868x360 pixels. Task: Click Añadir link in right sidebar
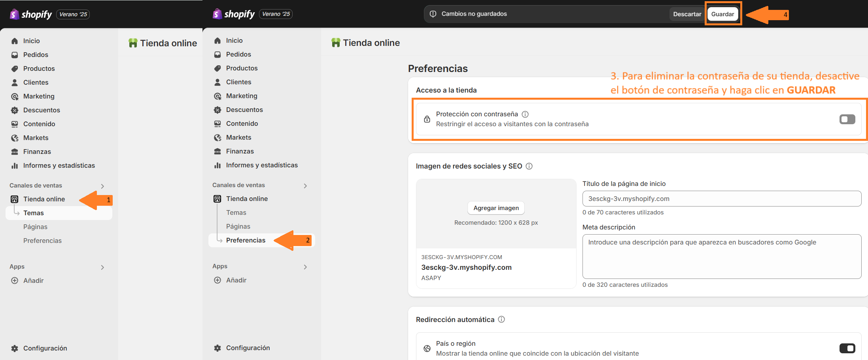point(236,280)
